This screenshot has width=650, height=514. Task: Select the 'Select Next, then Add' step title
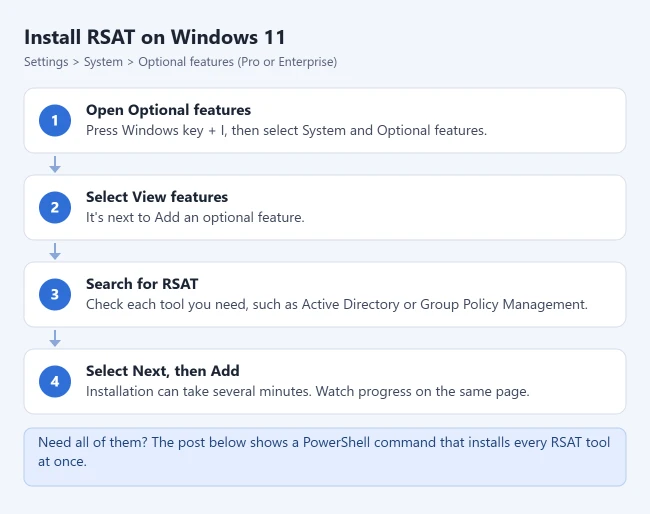(x=162, y=371)
